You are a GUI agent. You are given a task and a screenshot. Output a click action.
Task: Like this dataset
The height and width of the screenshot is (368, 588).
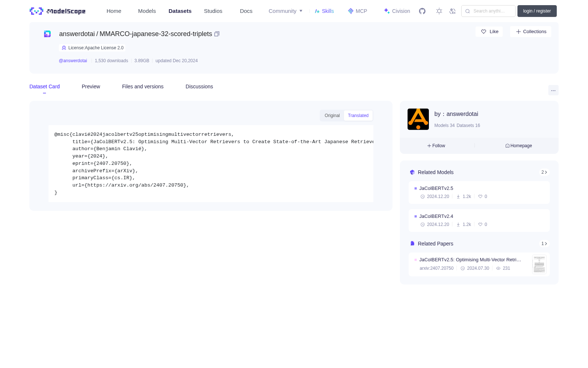click(x=489, y=32)
